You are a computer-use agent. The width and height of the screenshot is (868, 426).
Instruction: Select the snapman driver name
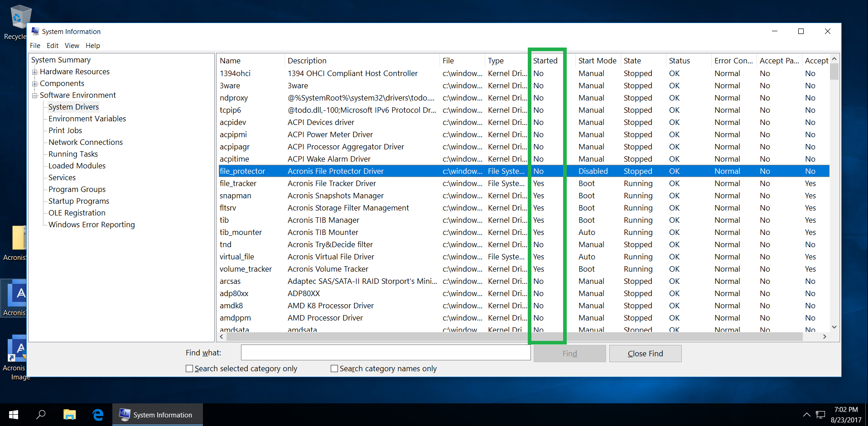[236, 196]
